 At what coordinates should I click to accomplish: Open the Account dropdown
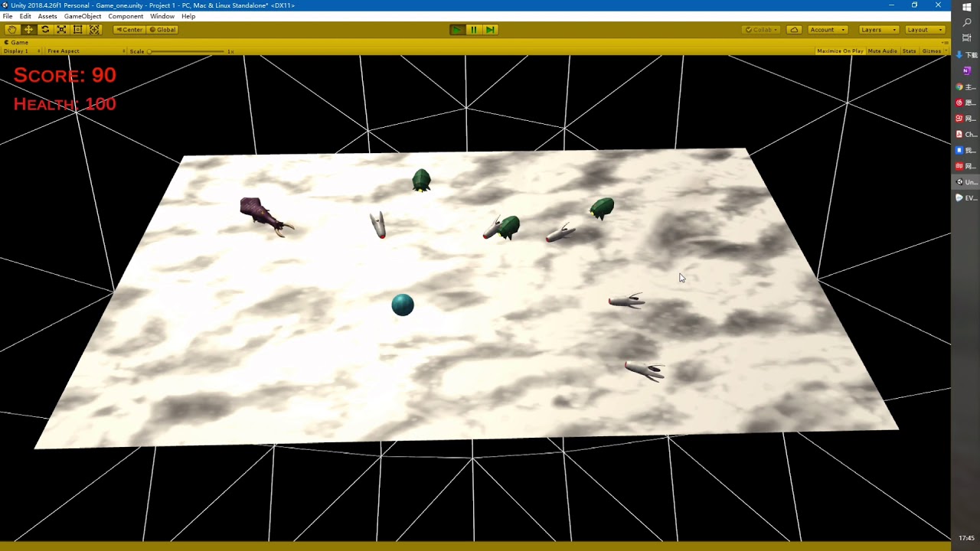point(827,29)
